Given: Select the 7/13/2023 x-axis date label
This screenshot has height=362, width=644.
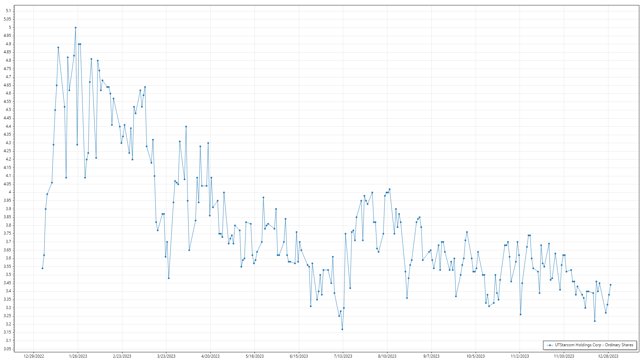Looking at the screenshot, I should pyautogui.click(x=343, y=356).
